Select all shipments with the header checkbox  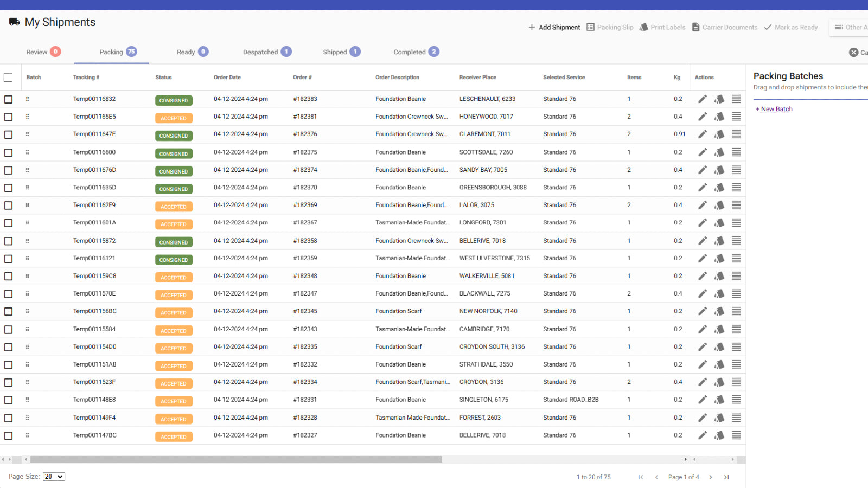(x=8, y=77)
